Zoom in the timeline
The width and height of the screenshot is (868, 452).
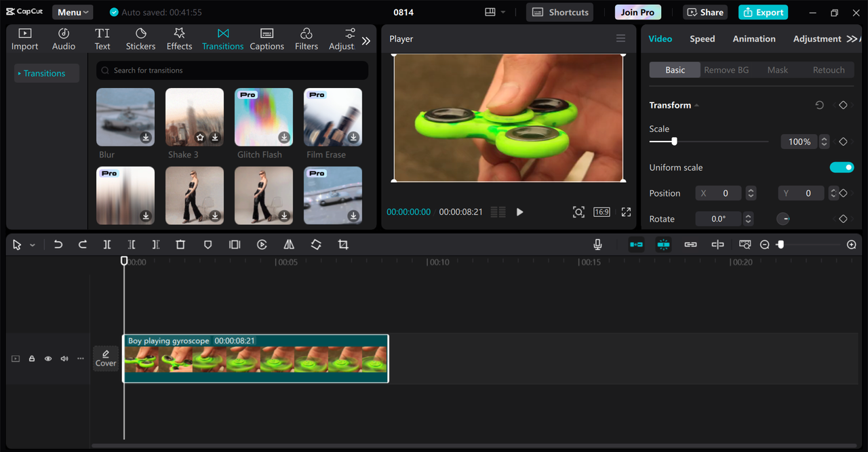[852, 245]
